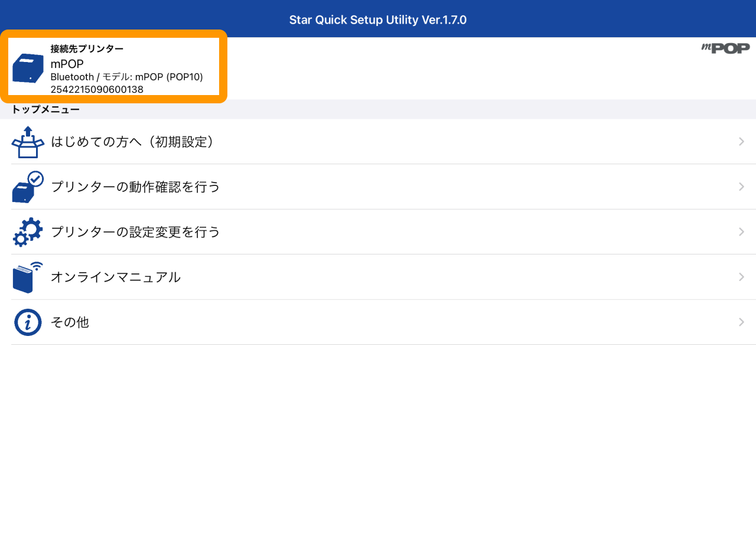The width and height of the screenshot is (756, 555).
Task: Click Bluetooth / モデル: mPOP (POP10) text
Action: [127, 77]
